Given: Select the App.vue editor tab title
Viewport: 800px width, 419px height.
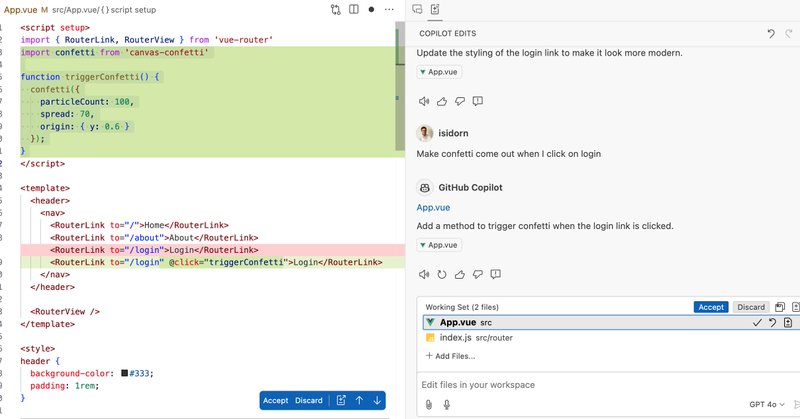Looking at the screenshot, I should click(20, 10).
